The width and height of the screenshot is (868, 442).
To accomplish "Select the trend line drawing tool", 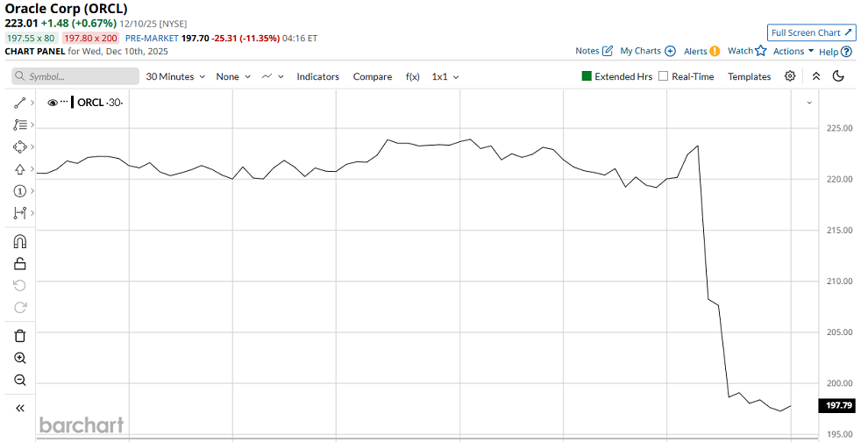I will click(20, 103).
